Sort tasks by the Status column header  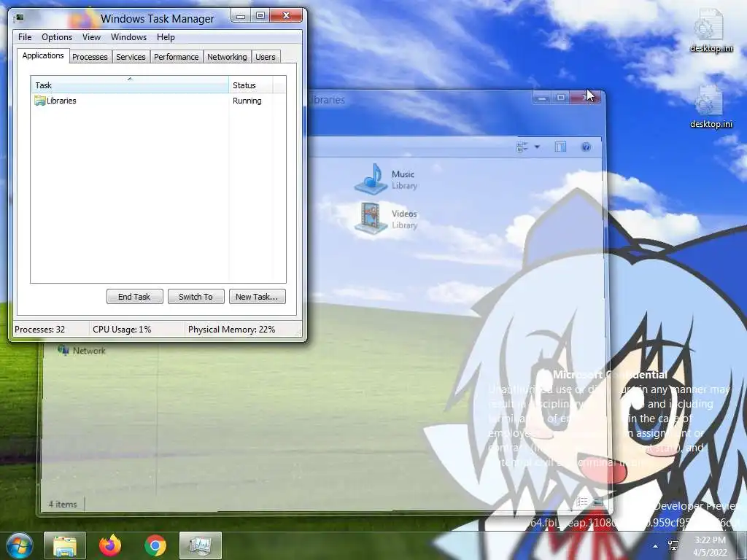(x=251, y=85)
